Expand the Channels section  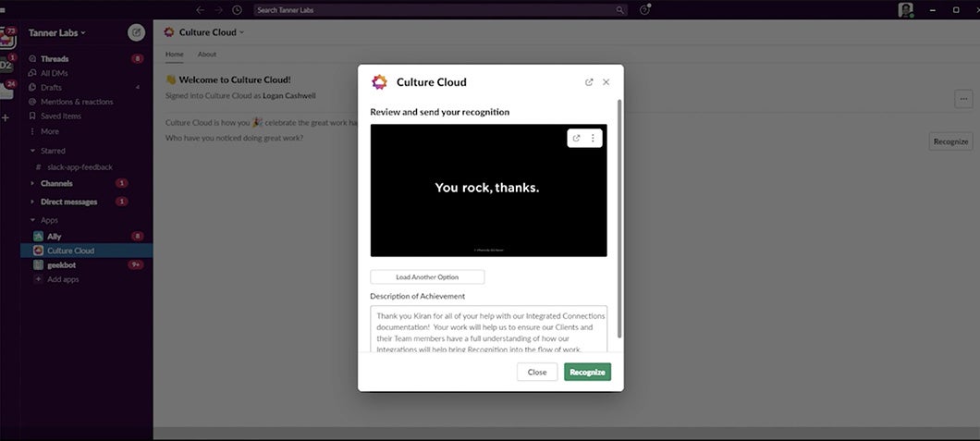point(32,184)
